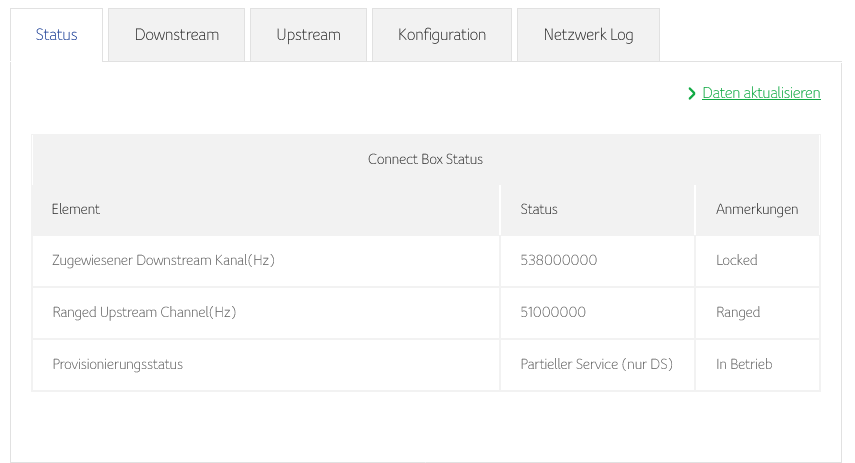855x463 pixels.
Task: Click the Status column header in table
Action: click(x=539, y=209)
